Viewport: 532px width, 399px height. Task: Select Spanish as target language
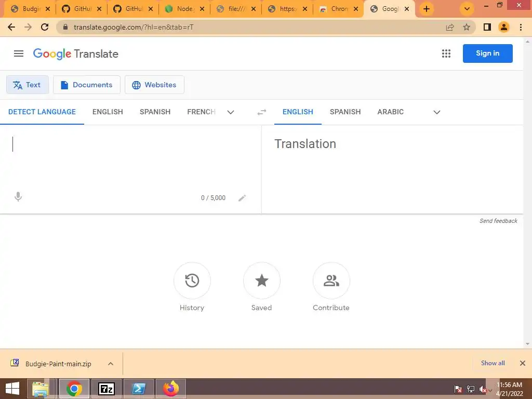(x=345, y=112)
